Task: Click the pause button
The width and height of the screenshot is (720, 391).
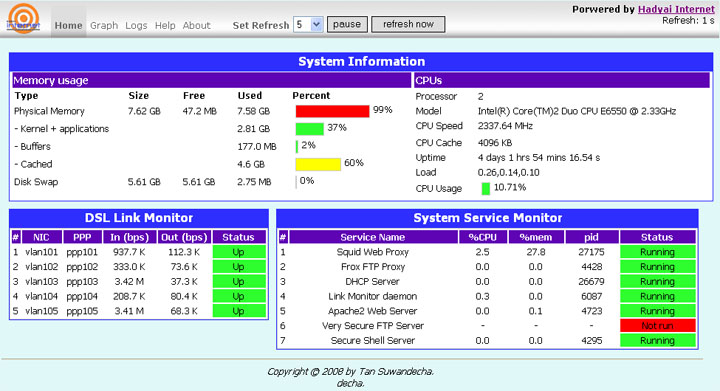Action: click(x=347, y=24)
